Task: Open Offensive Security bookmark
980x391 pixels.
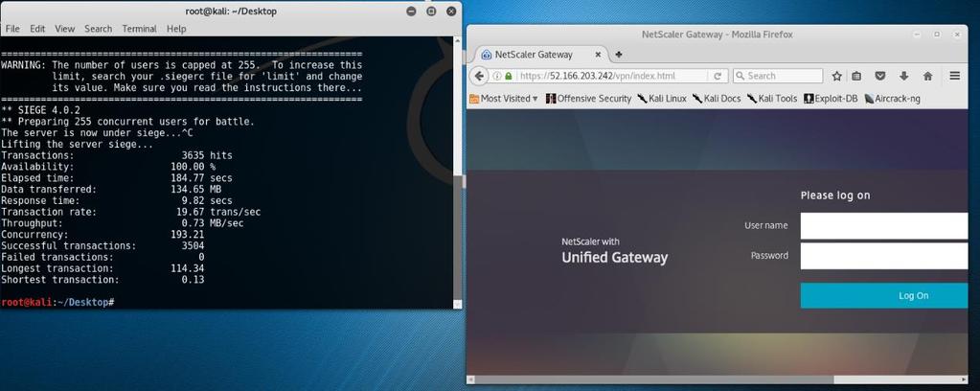Action: [589, 98]
